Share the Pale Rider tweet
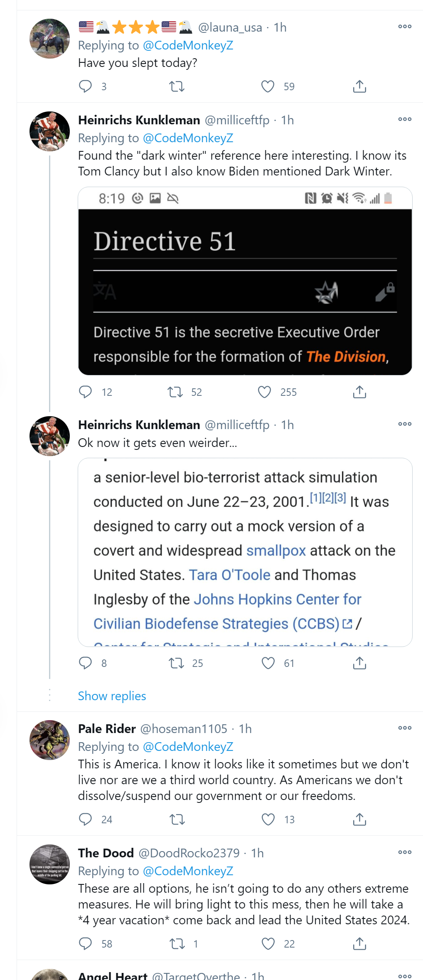 point(359,819)
